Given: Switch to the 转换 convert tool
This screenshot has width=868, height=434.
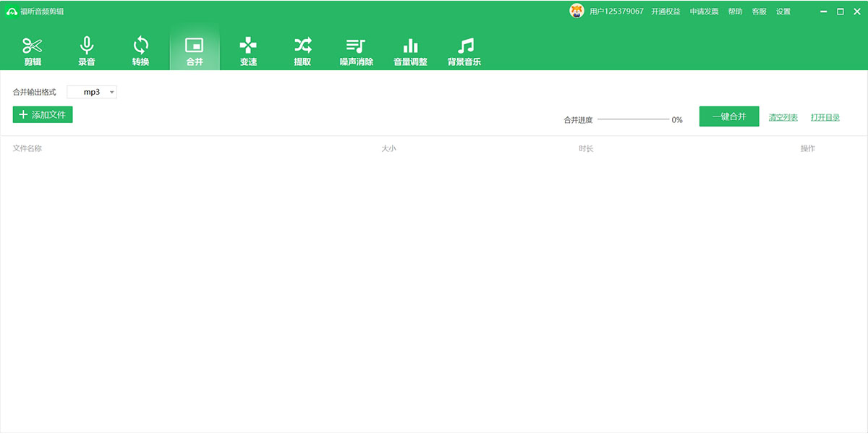Looking at the screenshot, I should tap(140, 51).
